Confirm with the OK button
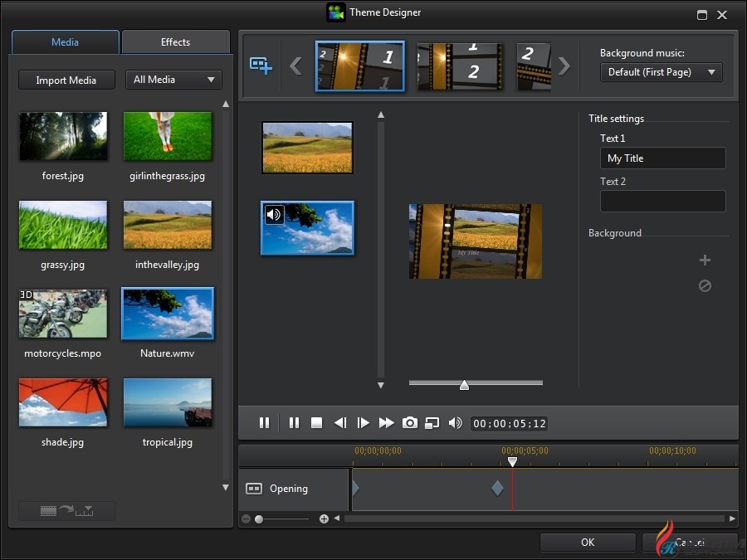Screen dimensions: 747x560 (588, 543)
